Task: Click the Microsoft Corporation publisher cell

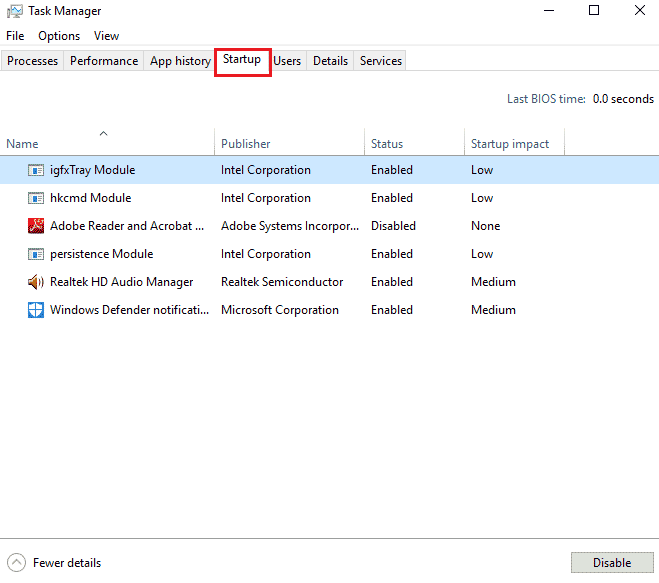Action: pyautogui.click(x=280, y=310)
